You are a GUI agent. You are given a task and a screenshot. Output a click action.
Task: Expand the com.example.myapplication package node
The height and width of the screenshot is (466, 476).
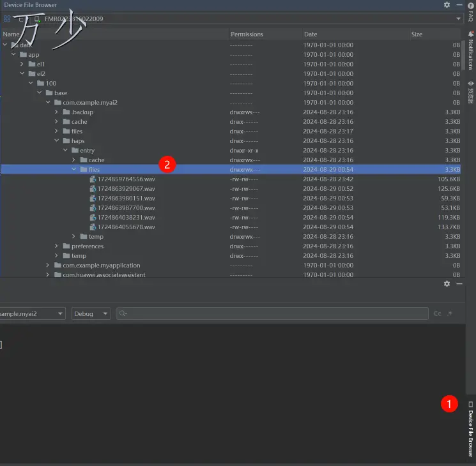[48, 266]
